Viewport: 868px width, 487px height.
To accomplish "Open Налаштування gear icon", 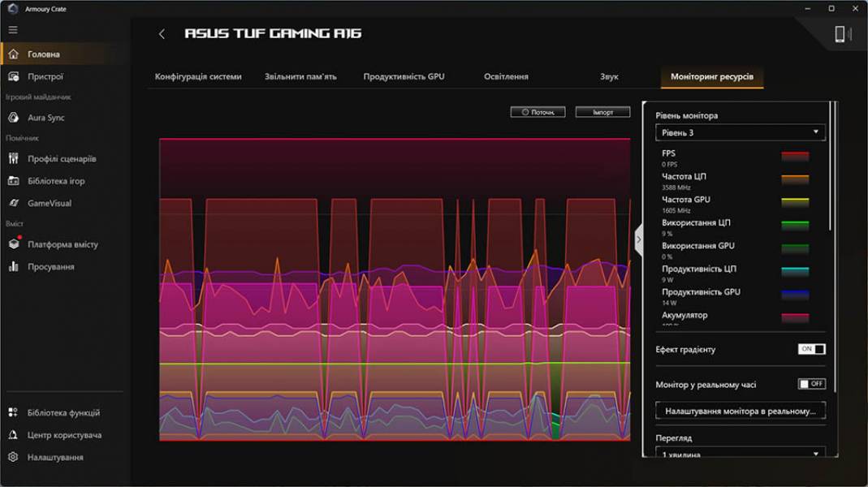I will click(x=14, y=458).
